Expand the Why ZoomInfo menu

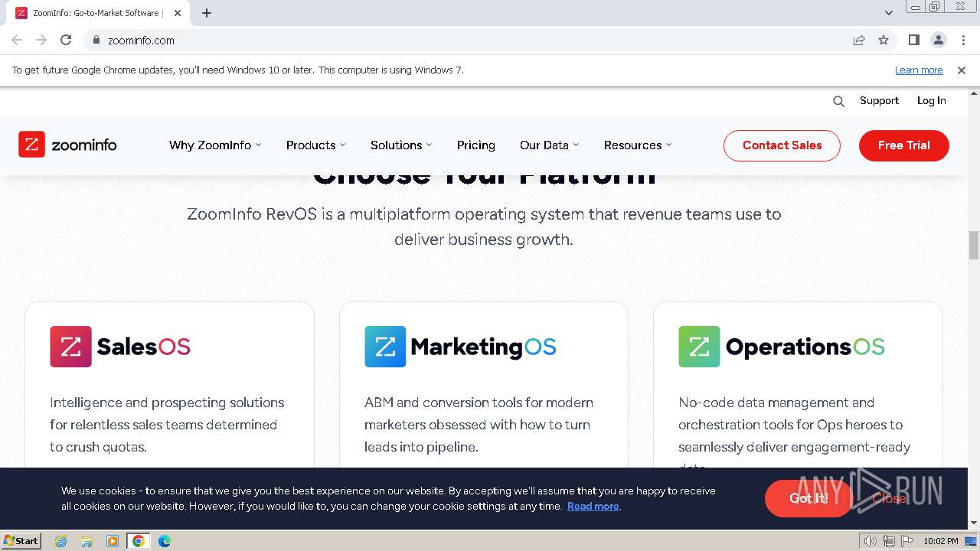click(x=215, y=145)
